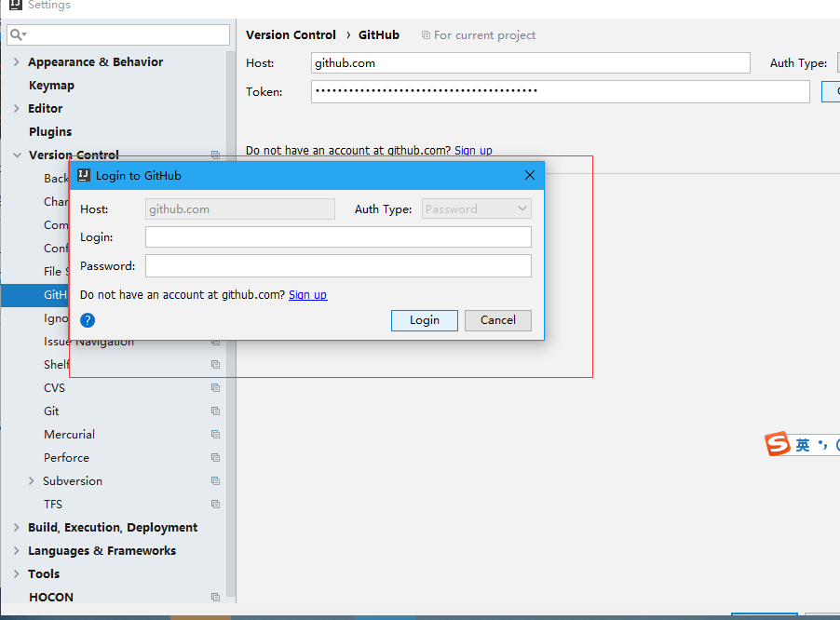840x620 pixels.
Task: Click the settings tree vertical scrollbar
Action: coord(231,324)
